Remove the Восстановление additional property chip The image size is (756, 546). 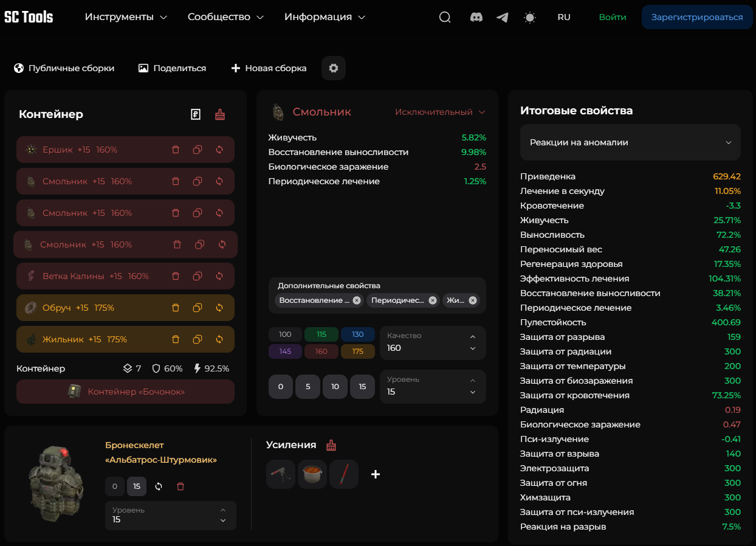click(x=357, y=300)
